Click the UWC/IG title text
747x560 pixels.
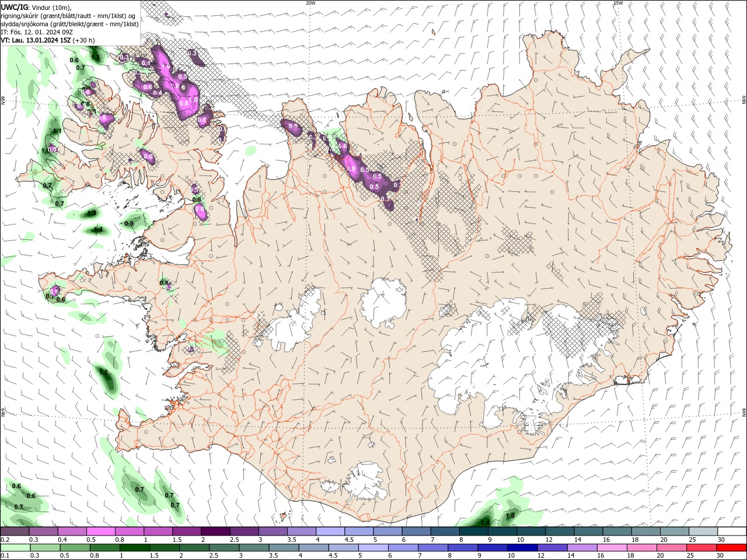15,6
